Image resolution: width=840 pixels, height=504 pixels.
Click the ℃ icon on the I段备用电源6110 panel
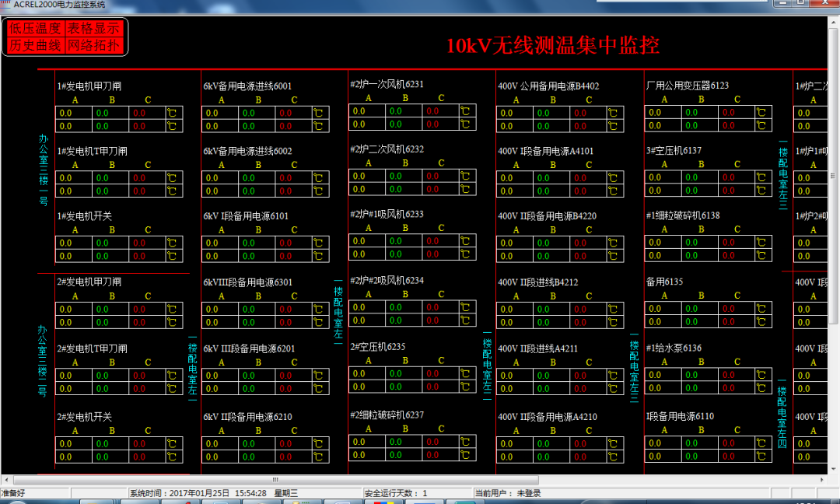pos(760,443)
